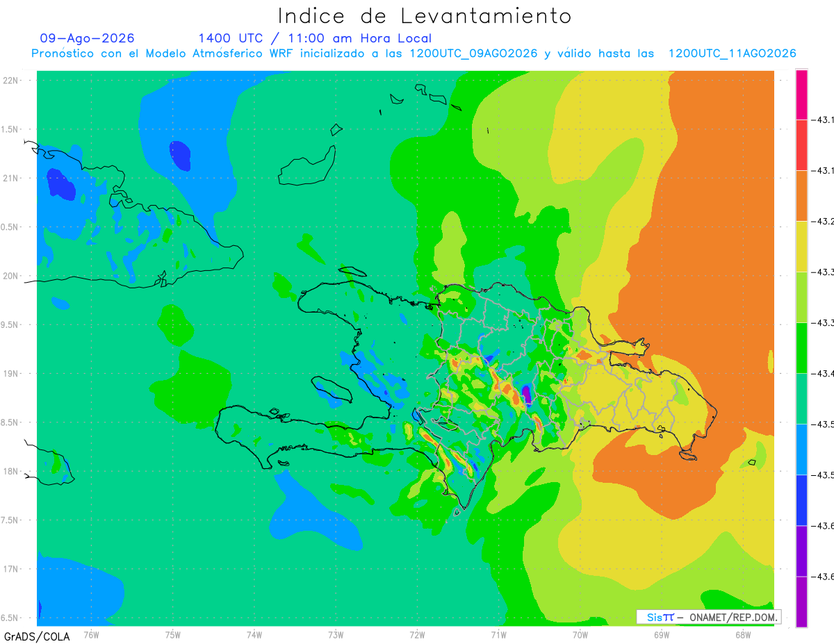The height and width of the screenshot is (644, 834).
Task: Click the '1400 UTC / 11:00 am Hora Local' text
Action: click(315, 38)
